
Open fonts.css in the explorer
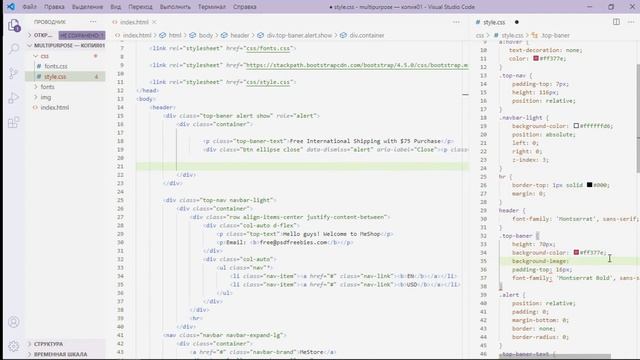(56, 66)
